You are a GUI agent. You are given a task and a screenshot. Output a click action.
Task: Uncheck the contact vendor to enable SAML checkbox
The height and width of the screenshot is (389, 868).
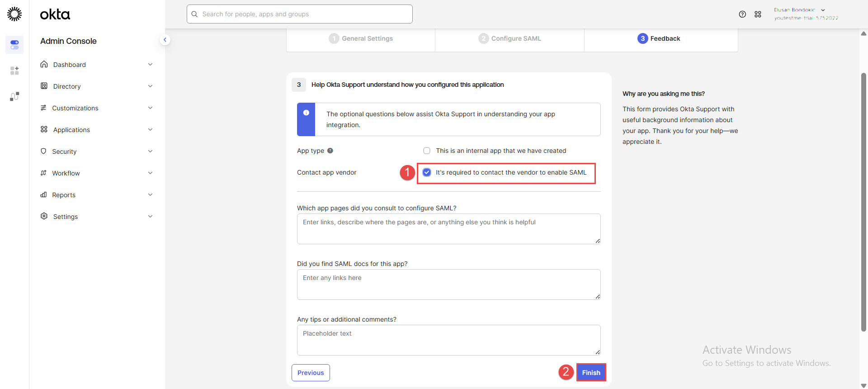coord(427,172)
